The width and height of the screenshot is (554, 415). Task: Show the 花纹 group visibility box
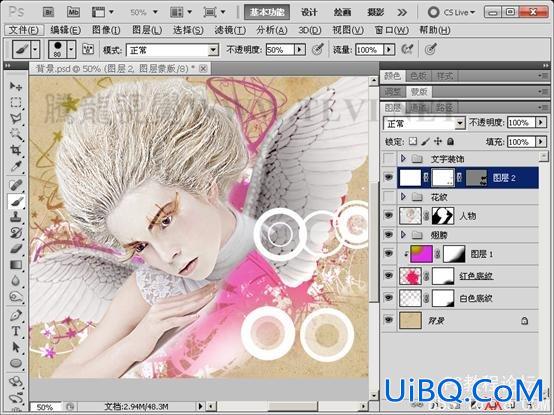tap(389, 196)
